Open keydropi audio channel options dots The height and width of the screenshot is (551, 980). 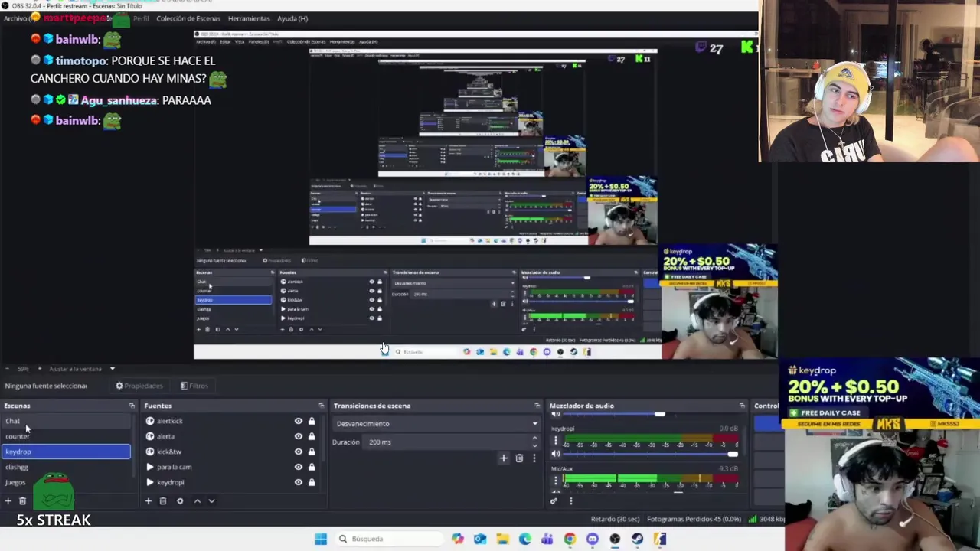pyautogui.click(x=556, y=442)
